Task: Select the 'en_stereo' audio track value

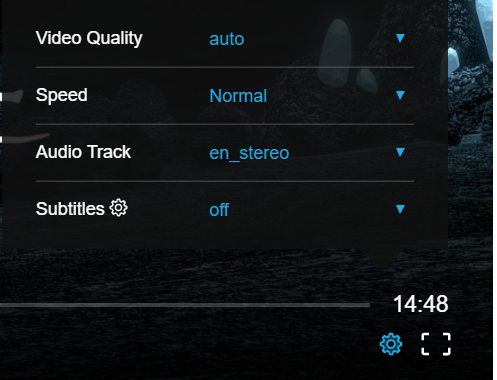Action: [249, 153]
